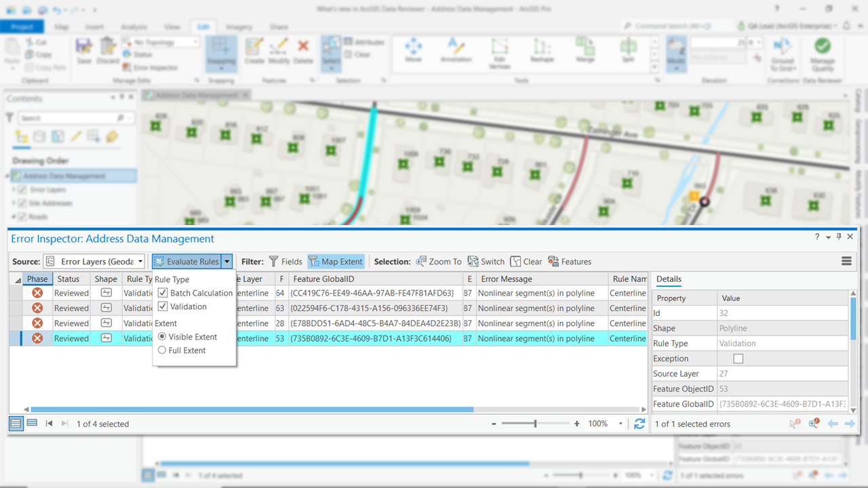Click error phase icon in row 64
The height and width of the screenshot is (488, 868).
[x=37, y=293]
